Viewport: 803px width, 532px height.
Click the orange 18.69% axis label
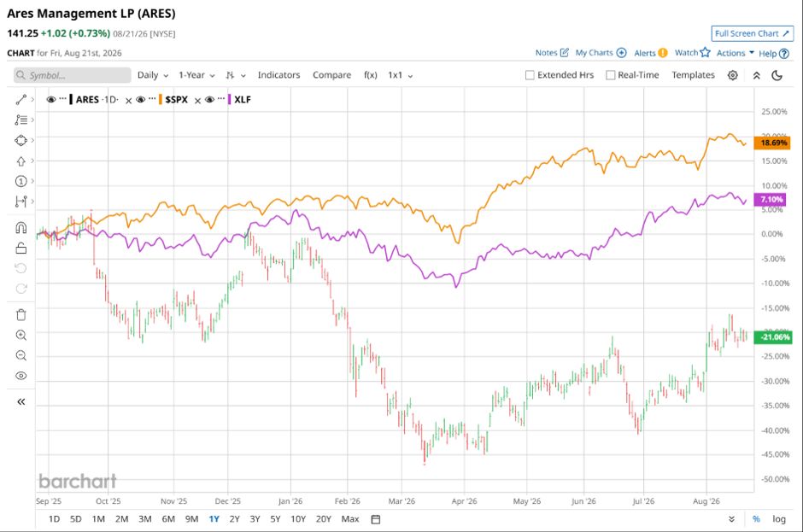tap(771, 143)
